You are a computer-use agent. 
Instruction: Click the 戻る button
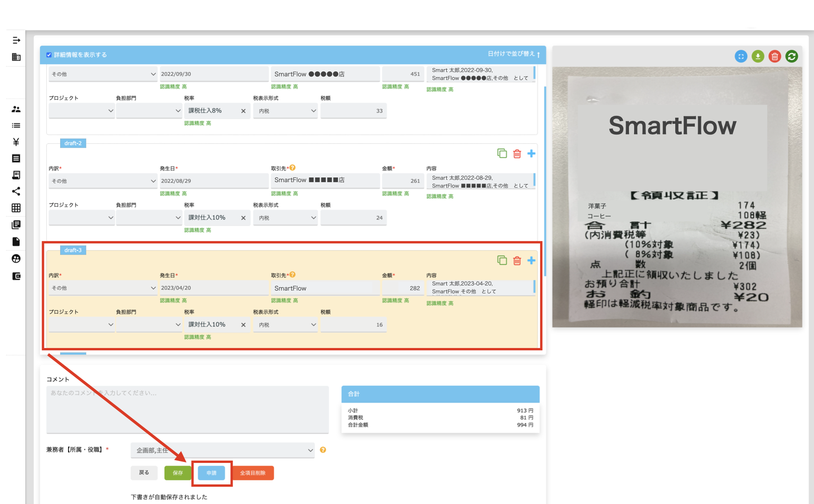(144, 473)
